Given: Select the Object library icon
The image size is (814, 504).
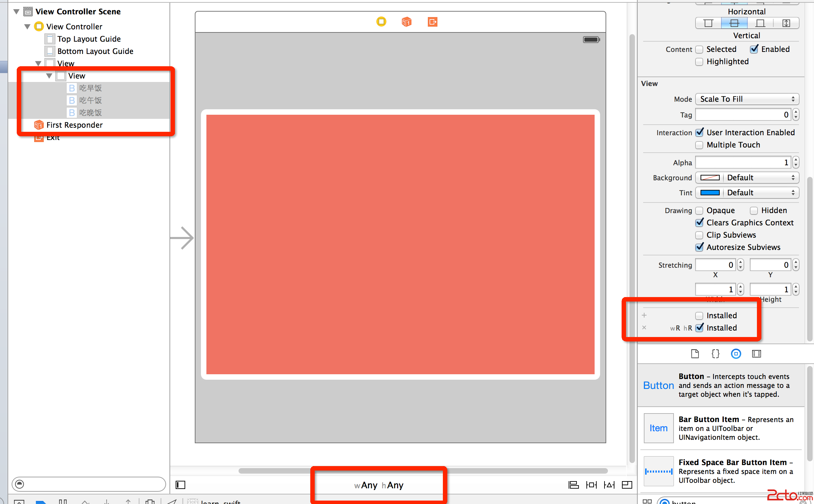Looking at the screenshot, I should pyautogui.click(x=736, y=354).
